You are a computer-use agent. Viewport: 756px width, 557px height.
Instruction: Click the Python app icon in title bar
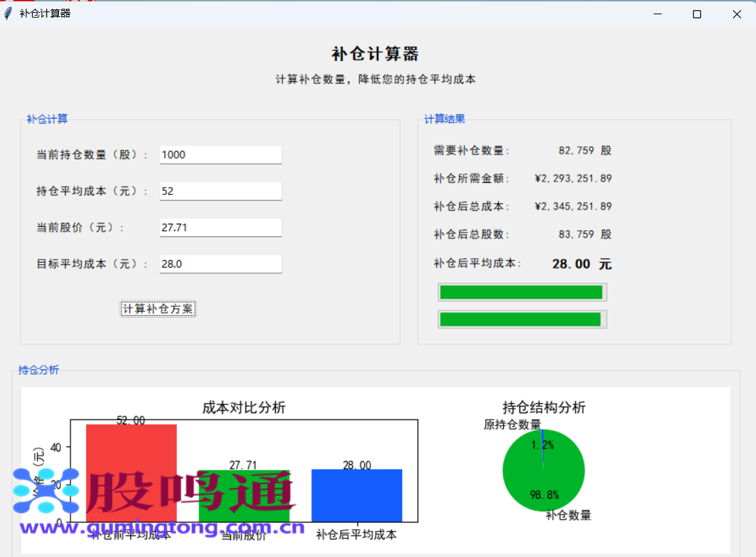[x=7, y=13]
